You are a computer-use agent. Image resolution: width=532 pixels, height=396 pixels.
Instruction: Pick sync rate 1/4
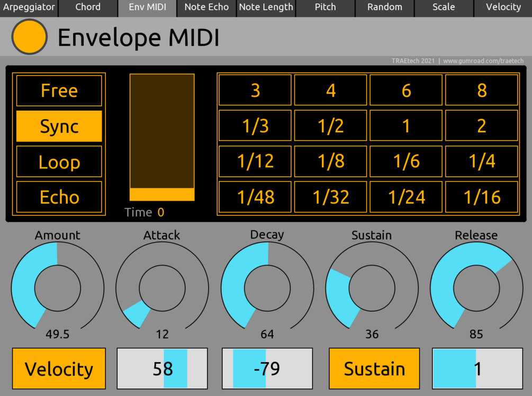coord(482,161)
